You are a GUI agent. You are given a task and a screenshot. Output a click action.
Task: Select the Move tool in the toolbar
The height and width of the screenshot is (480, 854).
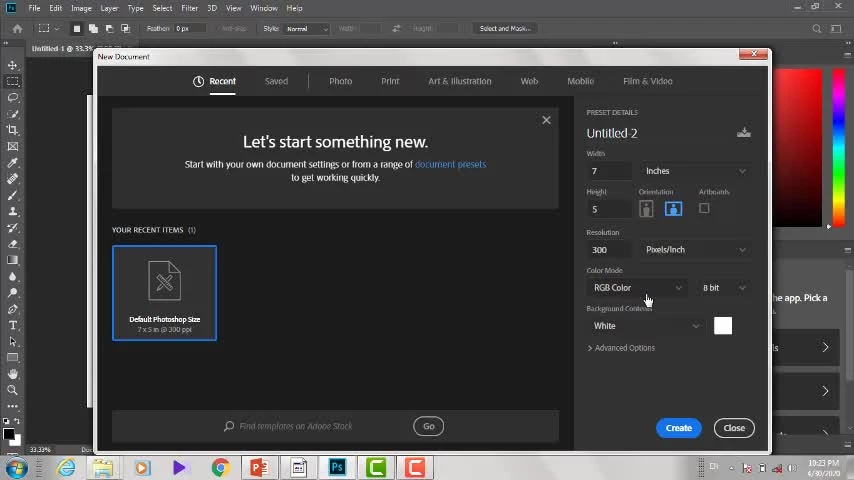point(12,65)
